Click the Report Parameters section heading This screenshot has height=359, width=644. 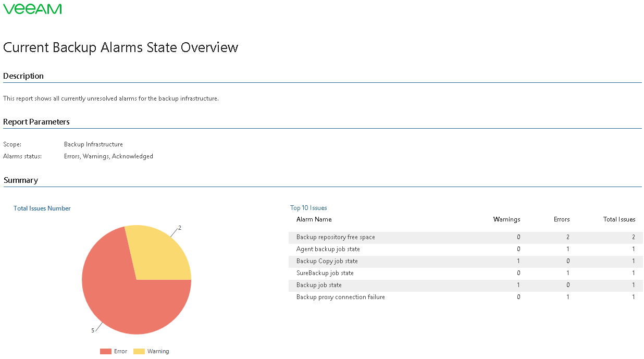pyautogui.click(x=36, y=122)
